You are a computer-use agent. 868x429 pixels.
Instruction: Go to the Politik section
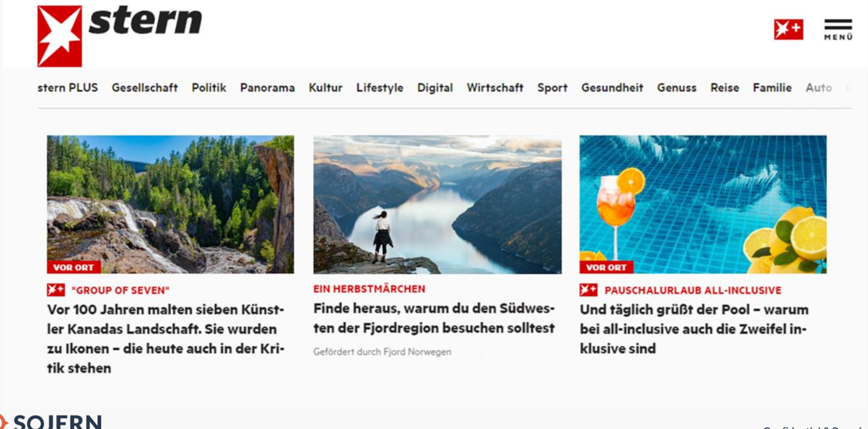209,88
